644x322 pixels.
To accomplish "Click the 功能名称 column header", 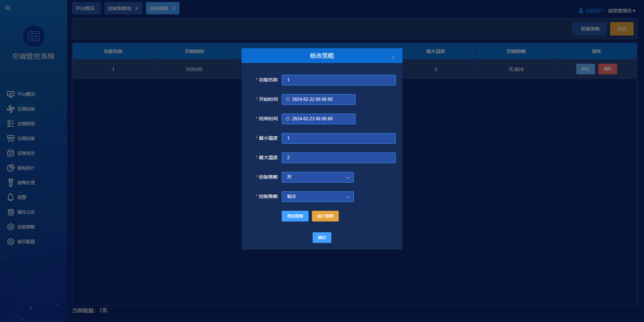I will point(113,51).
